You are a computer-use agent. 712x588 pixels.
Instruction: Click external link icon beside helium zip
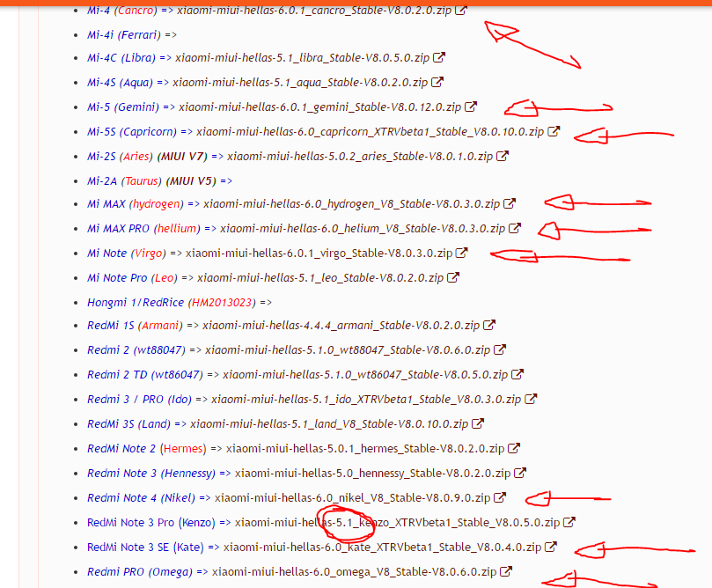[x=515, y=227]
